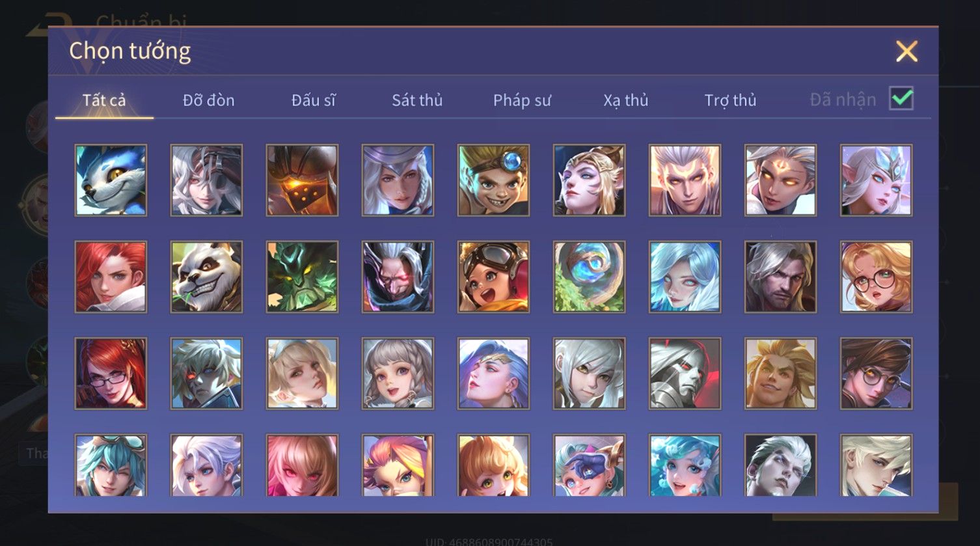Pick the red-haired woman with glasses
Viewport: 980px width, 546px height.
pos(111,374)
